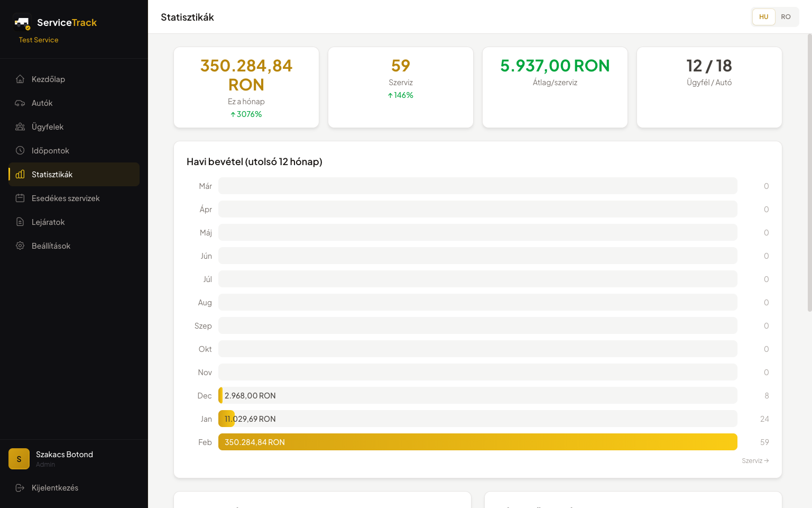Switch language to HU
The height and width of the screenshot is (508, 812).
(x=763, y=17)
